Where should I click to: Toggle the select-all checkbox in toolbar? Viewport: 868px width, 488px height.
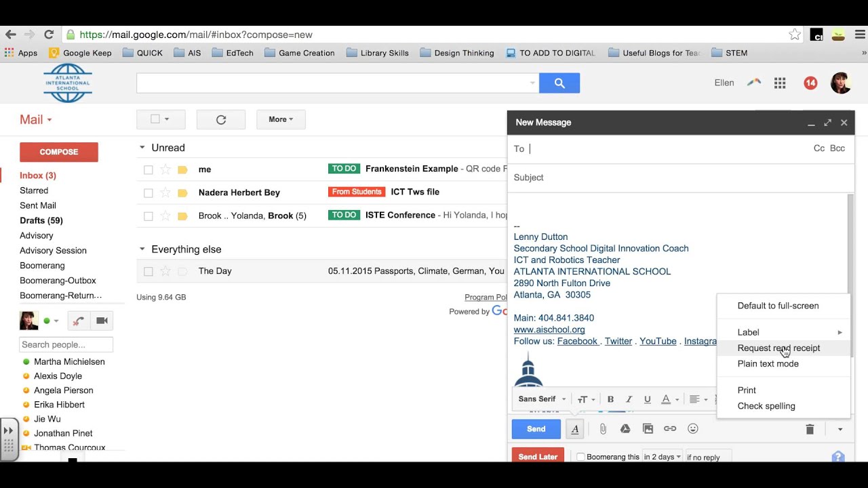tap(155, 119)
